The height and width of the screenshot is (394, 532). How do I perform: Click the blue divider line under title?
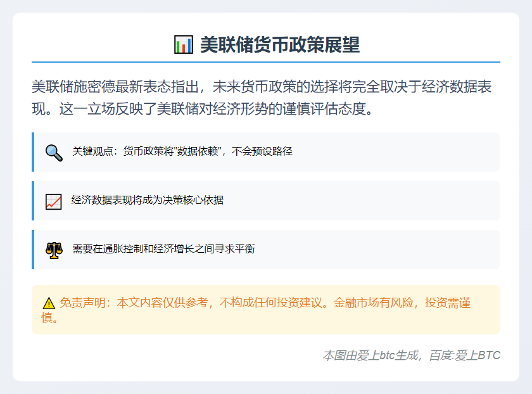click(x=266, y=62)
